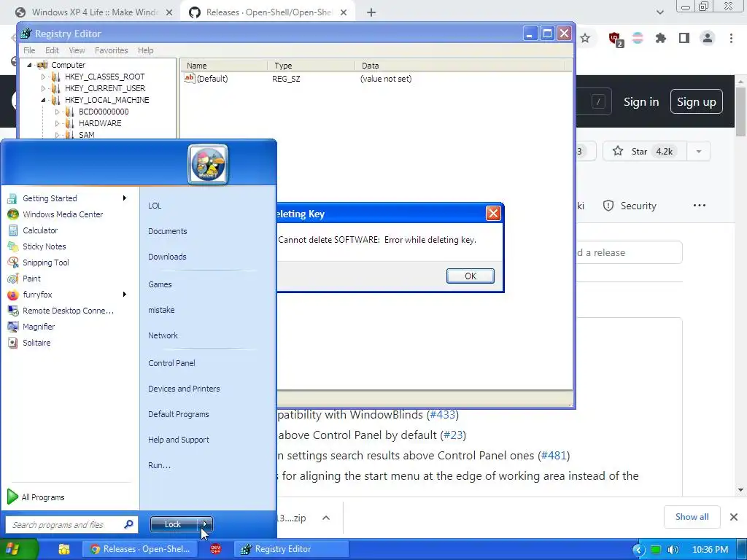Open the Security tab on GitHub
The width and height of the screenshot is (747, 560).
click(x=630, y=206)
